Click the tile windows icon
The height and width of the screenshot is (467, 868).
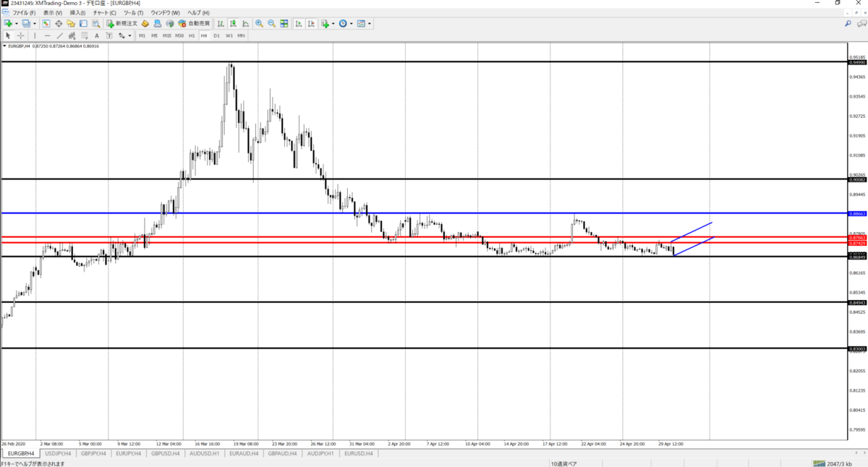(284, 23)
